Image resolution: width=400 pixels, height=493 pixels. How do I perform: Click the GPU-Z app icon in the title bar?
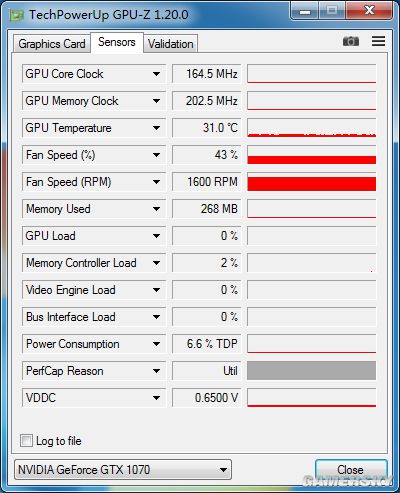click(x=17, y=15)
